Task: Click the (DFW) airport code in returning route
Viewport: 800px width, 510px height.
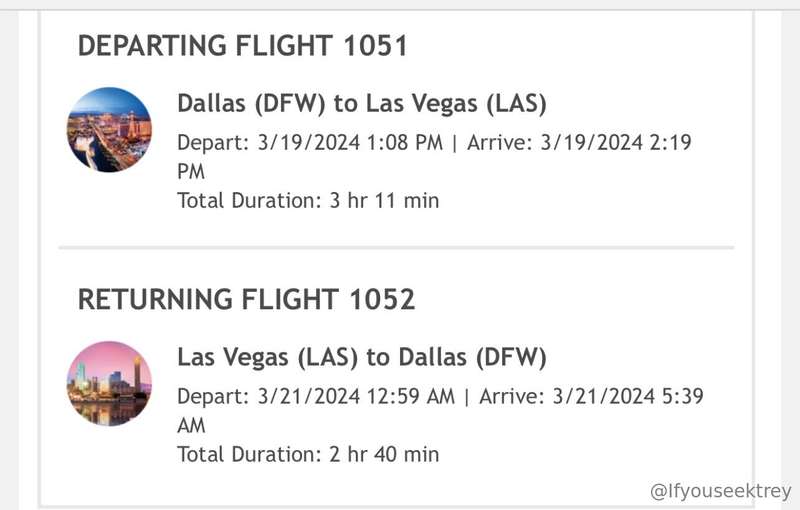Action: click(x=511, y=357)
